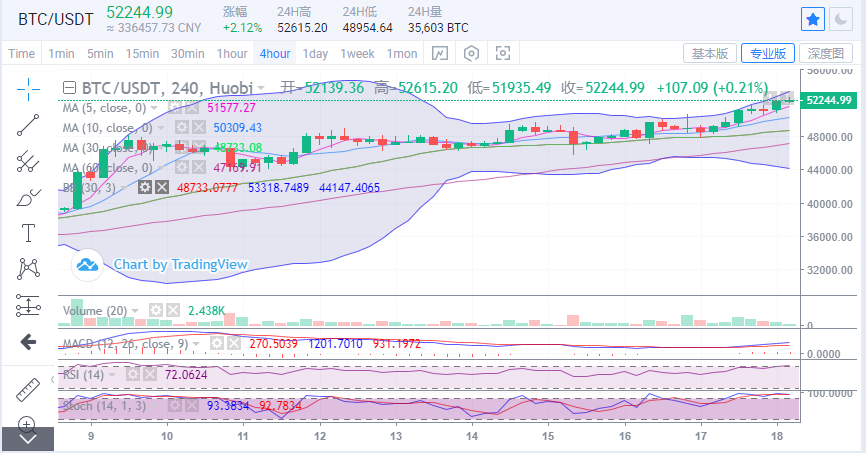Select 专业版 professional version
Image resolution: width=866 pixels, height=453 pixels.
point(768,53)
